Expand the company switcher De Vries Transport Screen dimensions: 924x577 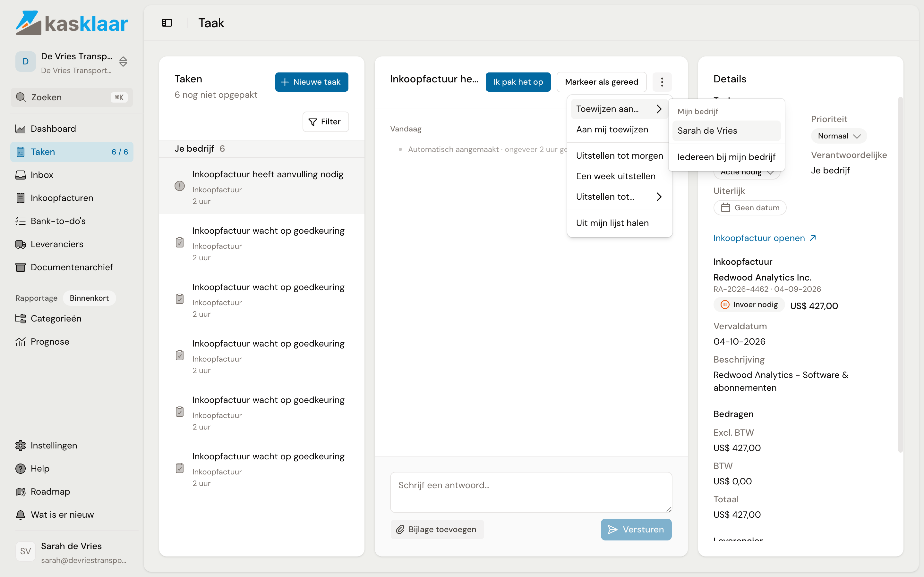click(x=123, y=62)
